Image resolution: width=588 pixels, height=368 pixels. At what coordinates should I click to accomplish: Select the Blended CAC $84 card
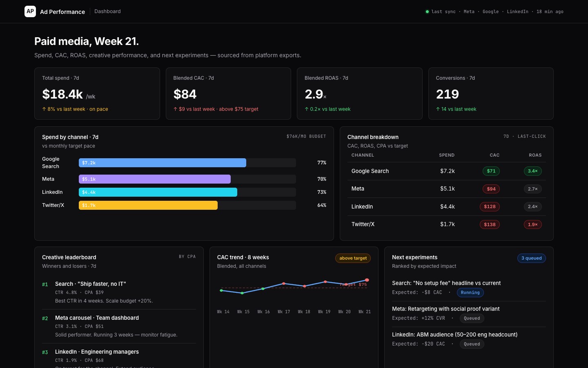228,94
